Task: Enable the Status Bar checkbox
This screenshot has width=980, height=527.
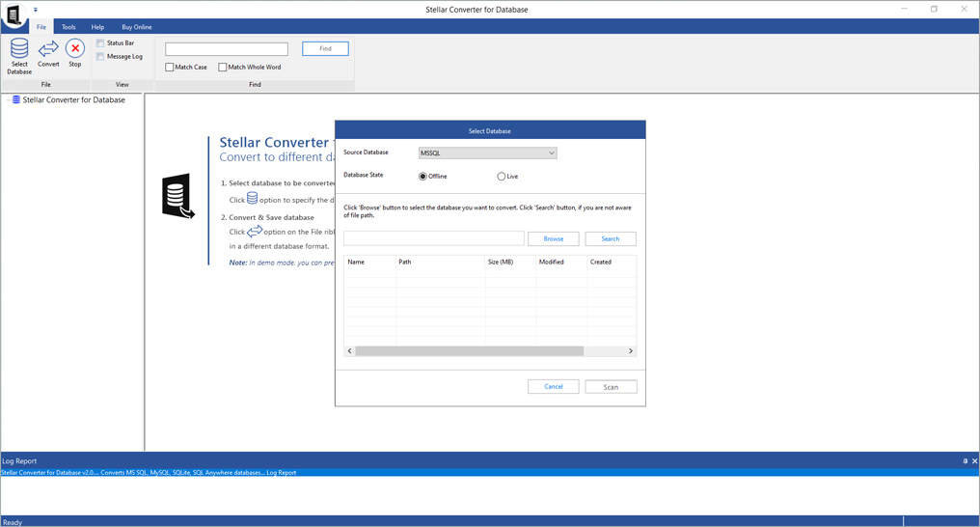Action: tap(100, 43)
